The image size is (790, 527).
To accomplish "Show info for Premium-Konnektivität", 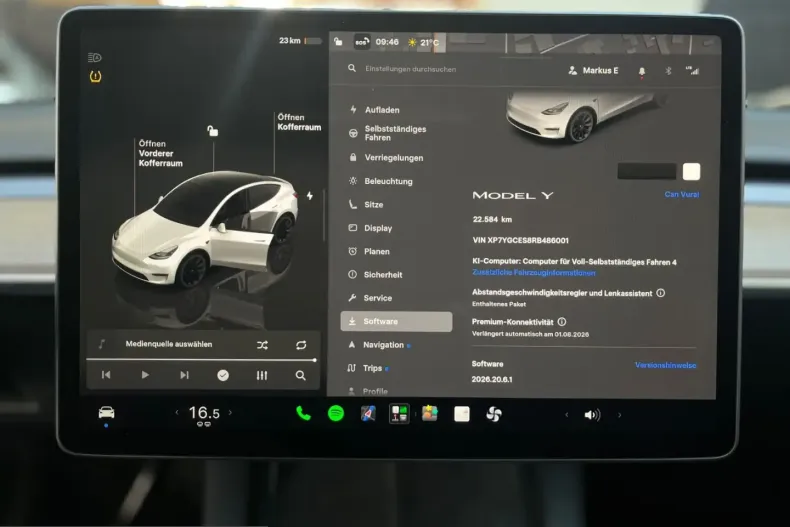I will click(562, 321).
